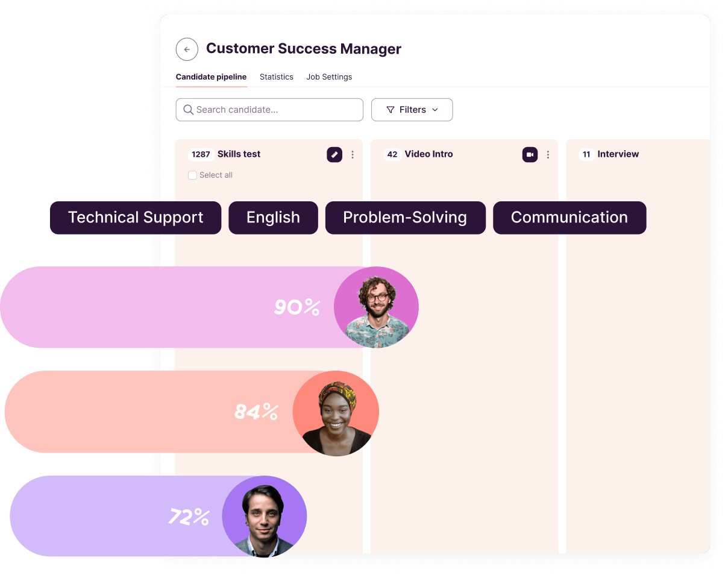
Task: Select the Problem-Solving skill tag
Action: point(405,218)
